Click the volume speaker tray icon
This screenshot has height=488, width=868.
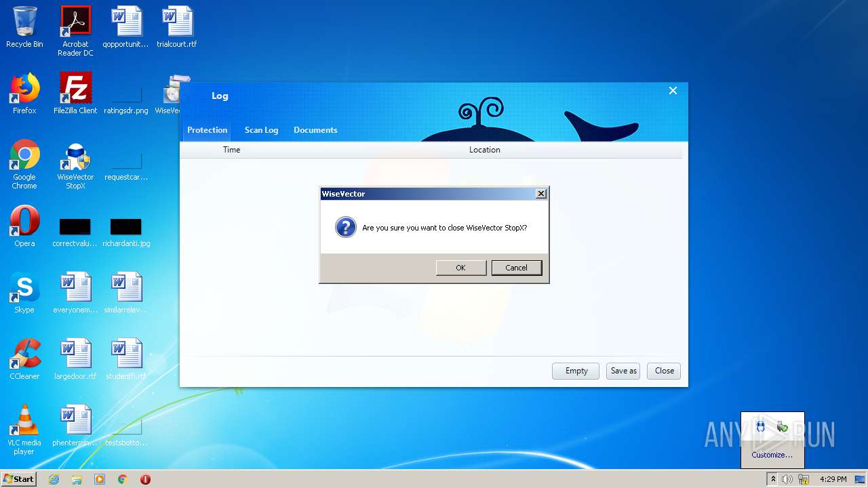787,479
